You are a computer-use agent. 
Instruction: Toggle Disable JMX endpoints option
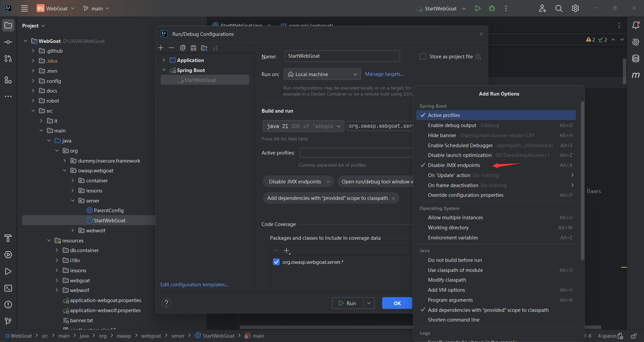click(x=496, y=165)
